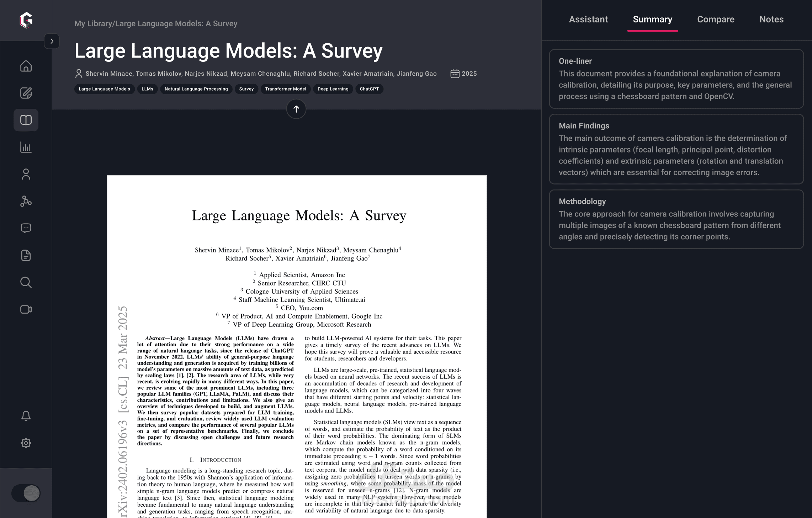
Task: Open the Home icon in sidebar
Action: (26, 66)
